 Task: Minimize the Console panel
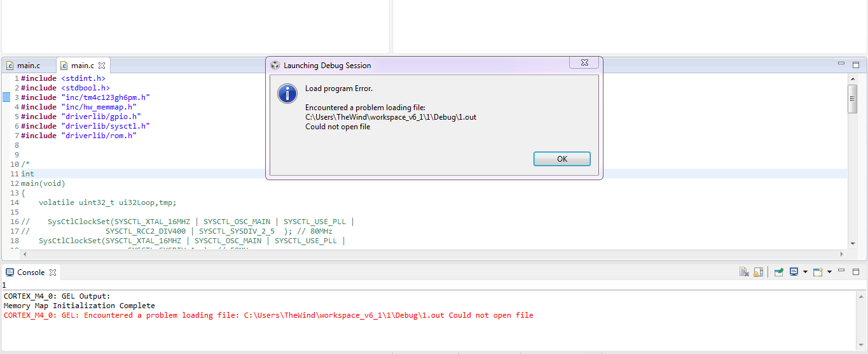click(841, 271)
